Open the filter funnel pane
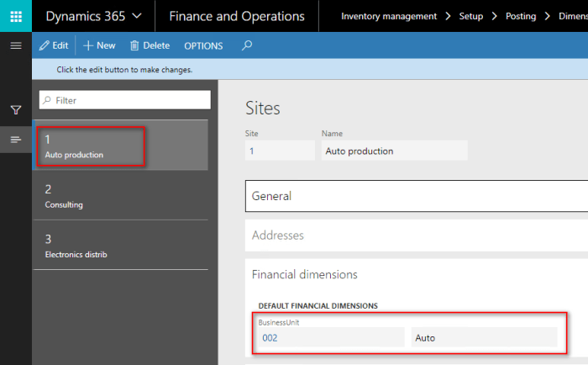The width and height of the screenshot is (588, 365). pos(15,110)
